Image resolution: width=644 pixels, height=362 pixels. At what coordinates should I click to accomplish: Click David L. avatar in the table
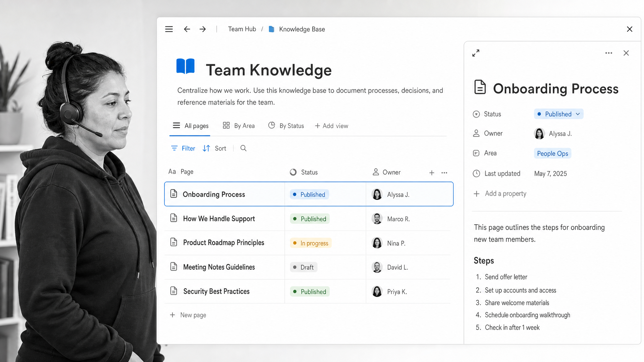(x=377, y=267)
